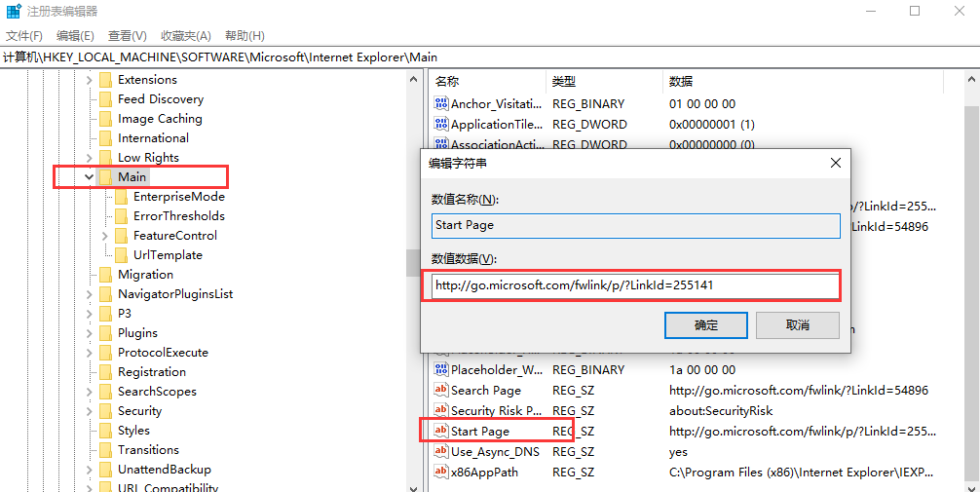Click 取消 to cancel the string edit
Viewport: 980px width, 492px height.
pos(798,325)
